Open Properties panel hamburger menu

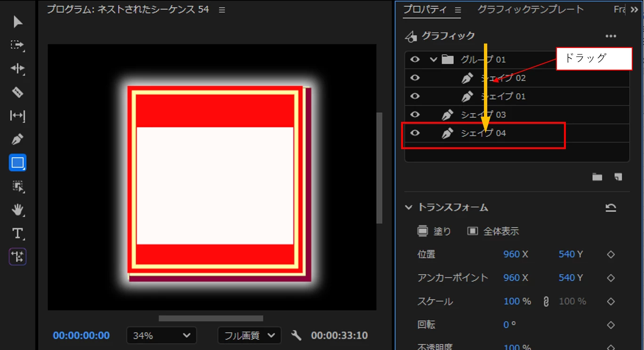[x=458, y=10]
